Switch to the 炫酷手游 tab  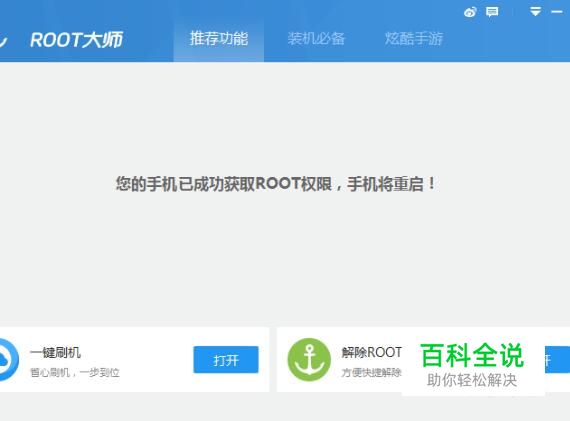pos(414,39)
